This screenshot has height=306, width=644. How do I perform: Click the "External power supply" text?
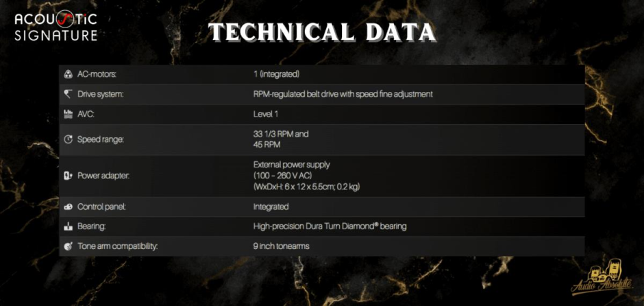click(291, 165)
